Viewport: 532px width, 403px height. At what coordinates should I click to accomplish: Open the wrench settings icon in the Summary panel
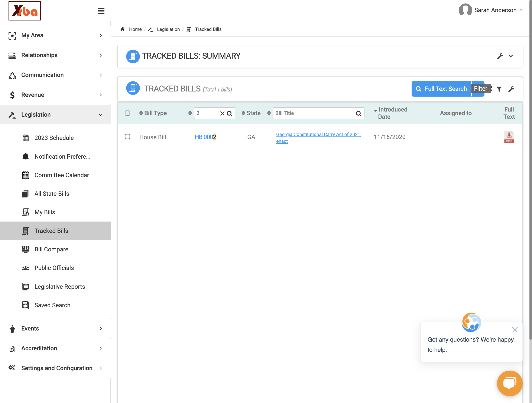[500, 56]
